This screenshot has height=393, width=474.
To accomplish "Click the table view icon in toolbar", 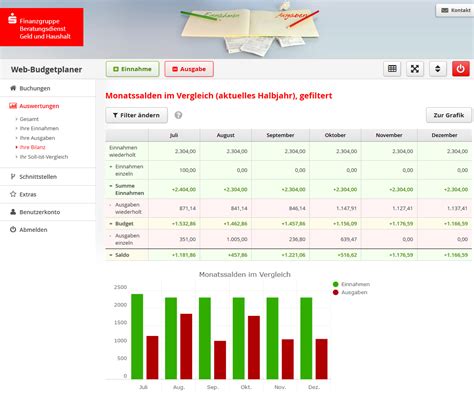I will (x=392, y=69).
